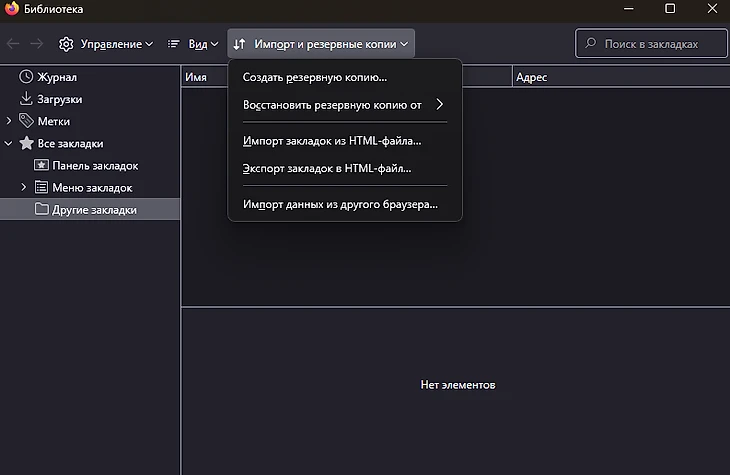Click the star icon beside Все закладки
The height and width of the screenshot is (475, 730).
(26, 143)
